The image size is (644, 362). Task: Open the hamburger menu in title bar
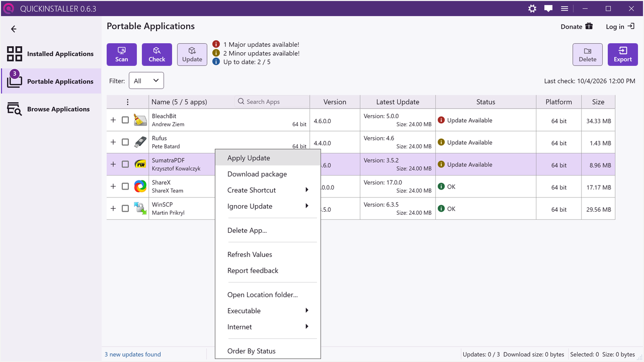565,9
